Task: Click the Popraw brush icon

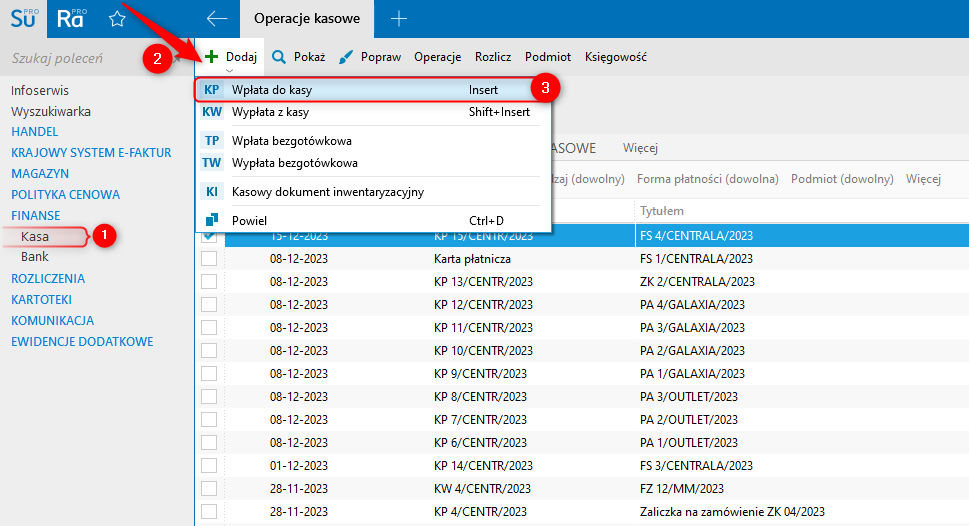Action: coord(346,58)
